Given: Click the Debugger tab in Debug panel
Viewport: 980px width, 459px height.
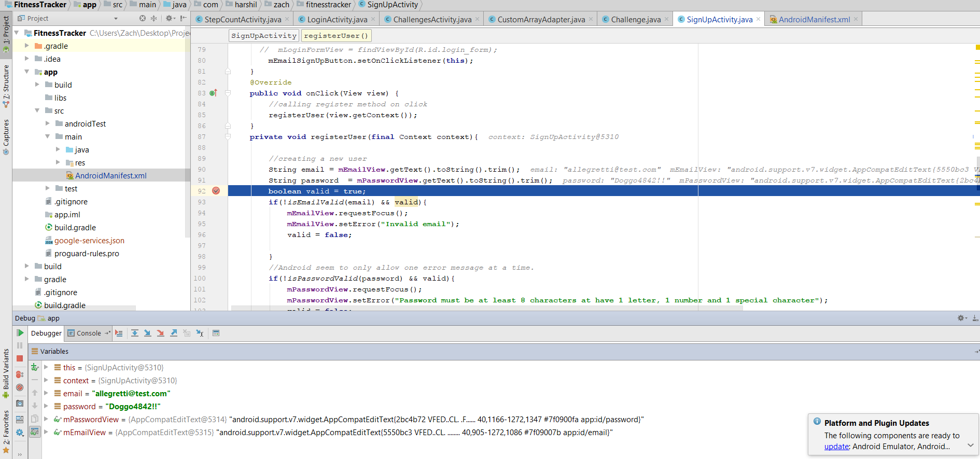Looking at the screenshot, I should (46, 333).
